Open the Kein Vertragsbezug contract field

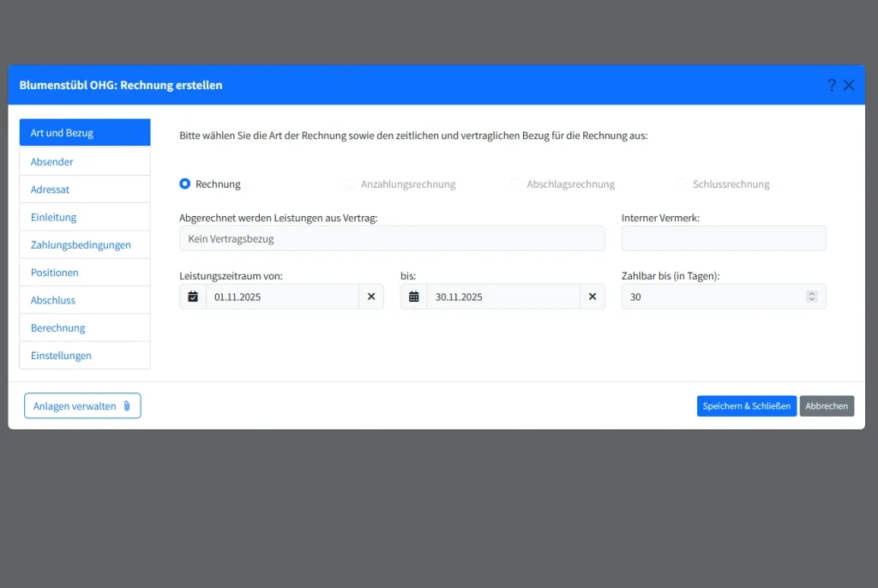(x=392, y=239)
